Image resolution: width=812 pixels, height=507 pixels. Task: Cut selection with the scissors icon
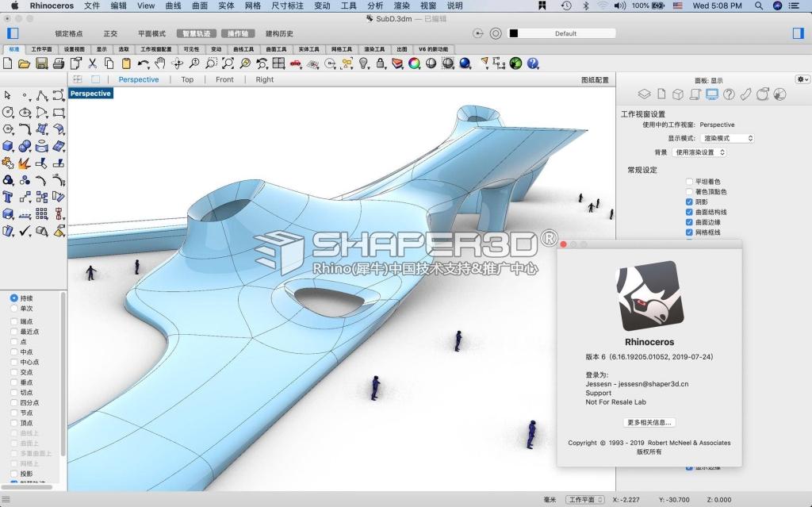coord(93,63)
